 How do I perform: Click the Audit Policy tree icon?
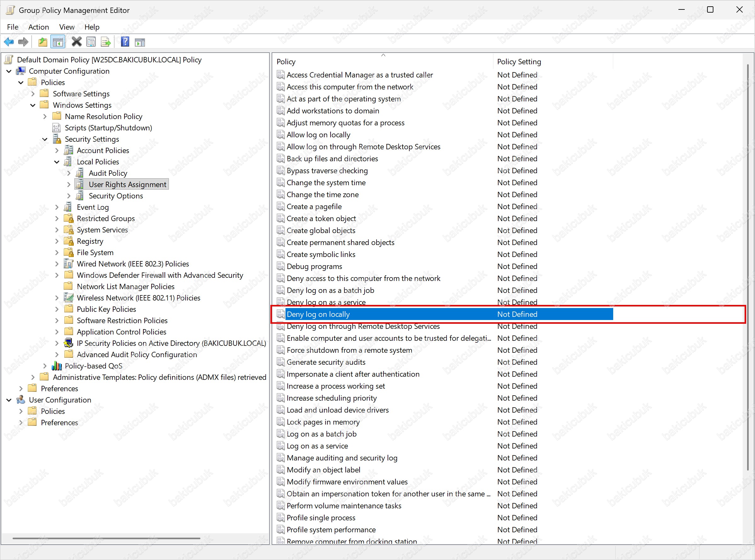[x=80, y=173]
